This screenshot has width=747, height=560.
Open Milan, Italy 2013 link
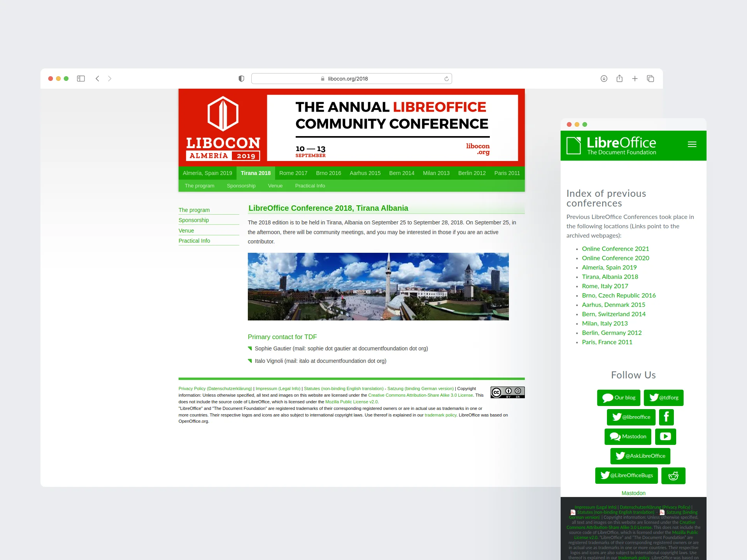605,324
